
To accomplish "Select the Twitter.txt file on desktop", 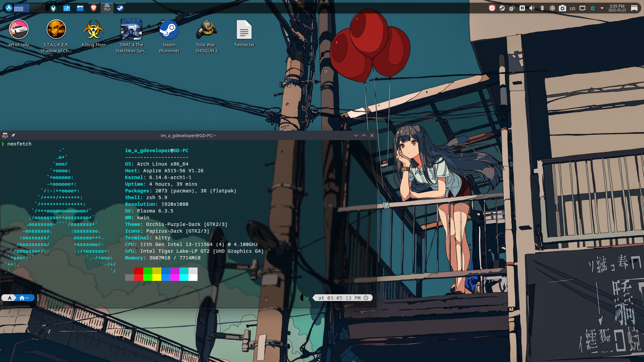I will (244, 34).
